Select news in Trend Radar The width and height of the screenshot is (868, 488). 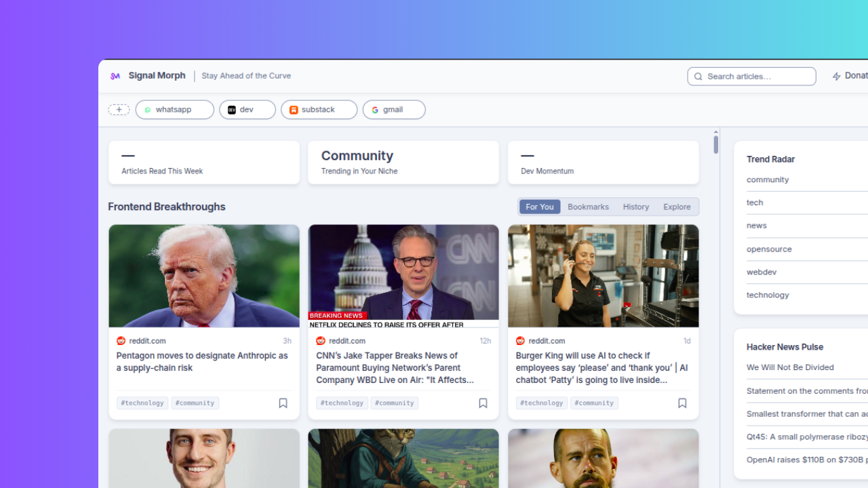[757, 226]
